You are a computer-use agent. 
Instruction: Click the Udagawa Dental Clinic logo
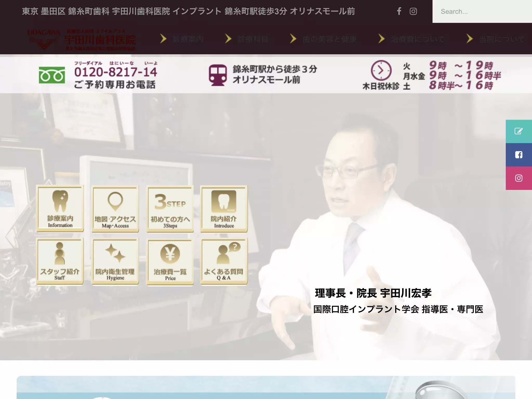click(82, 39)
